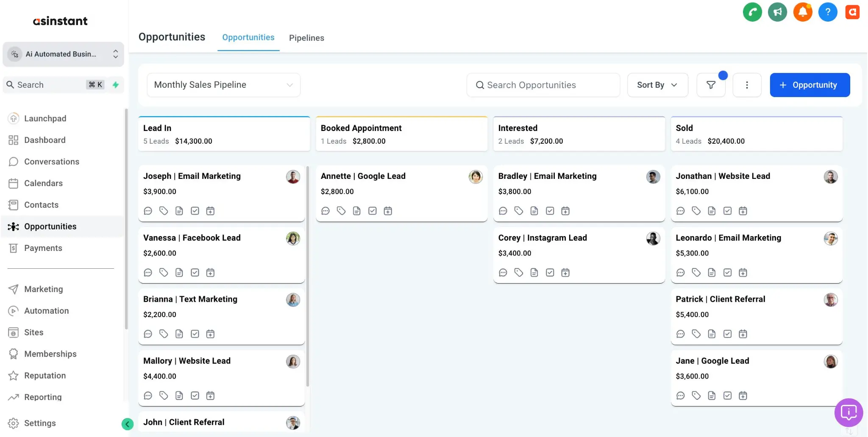Click tag icon on Jane's card
The width and height of the screenshot is (868, 437).
coord(696,395)
